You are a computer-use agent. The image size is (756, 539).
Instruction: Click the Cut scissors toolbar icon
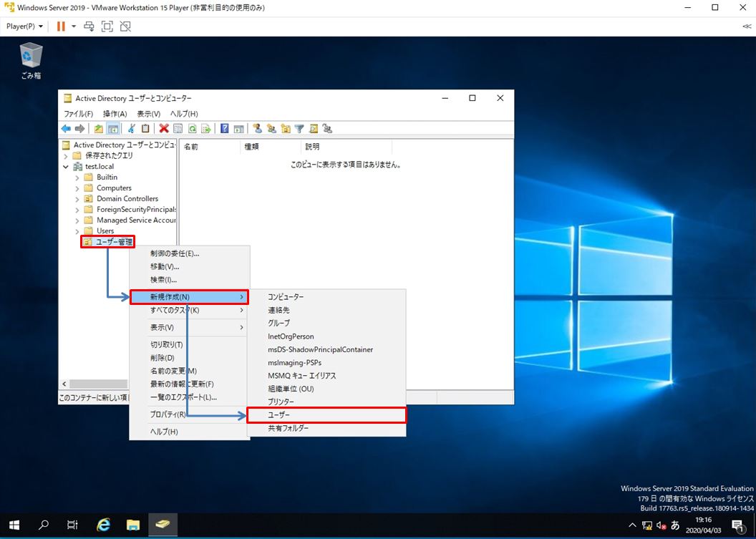131,128
